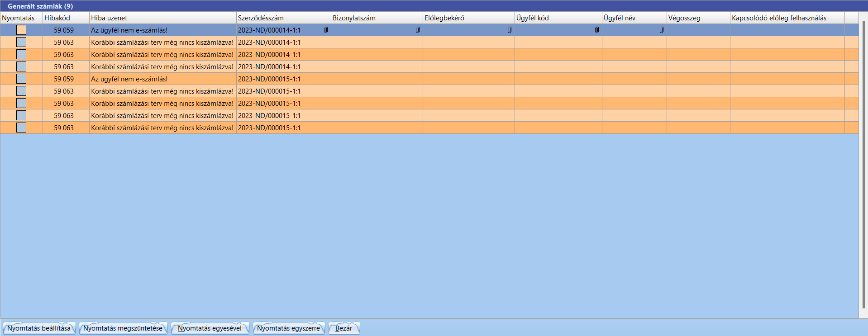
Task: Click the Végösszeg column header
Action: pos(698,18)
